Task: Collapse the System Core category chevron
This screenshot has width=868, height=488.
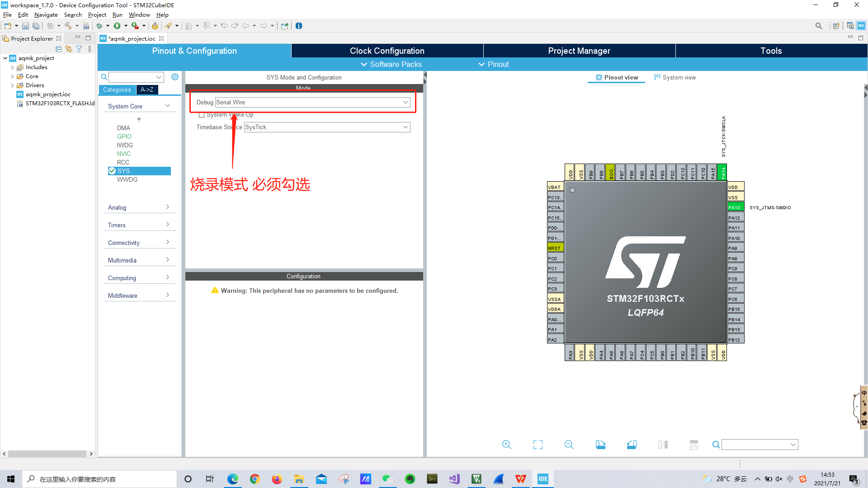Action: tap(167, 105)
